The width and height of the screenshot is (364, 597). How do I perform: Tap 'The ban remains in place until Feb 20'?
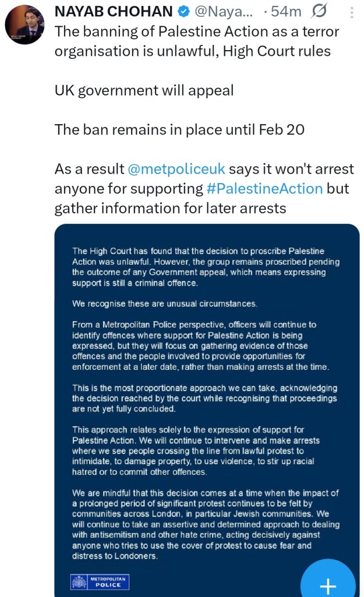179,129
